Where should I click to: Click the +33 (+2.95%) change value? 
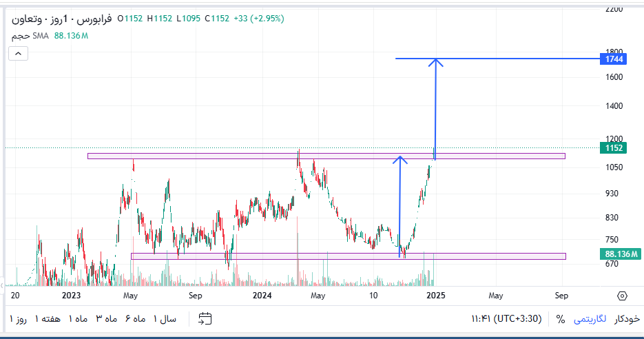(x=259, y=19)
